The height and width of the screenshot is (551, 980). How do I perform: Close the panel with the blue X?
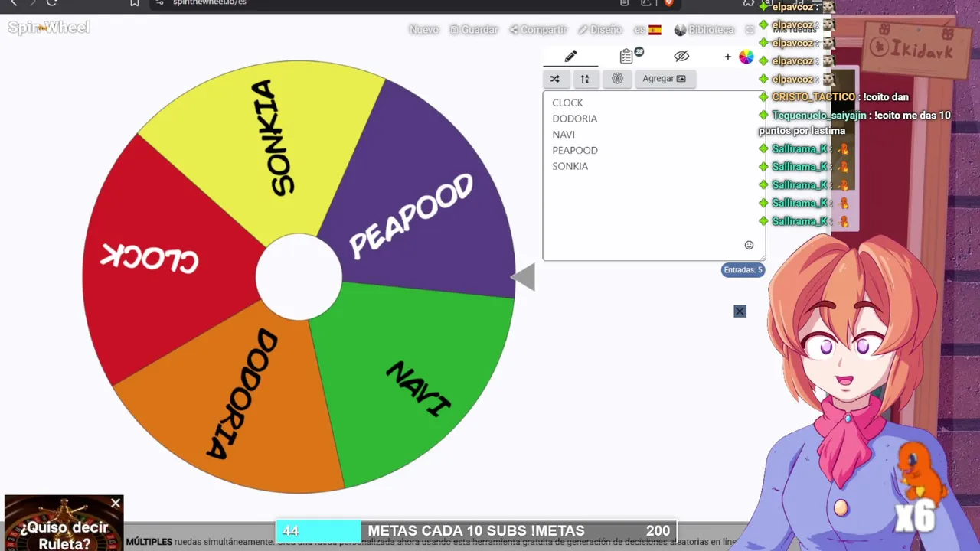click(x=740, y=311)
